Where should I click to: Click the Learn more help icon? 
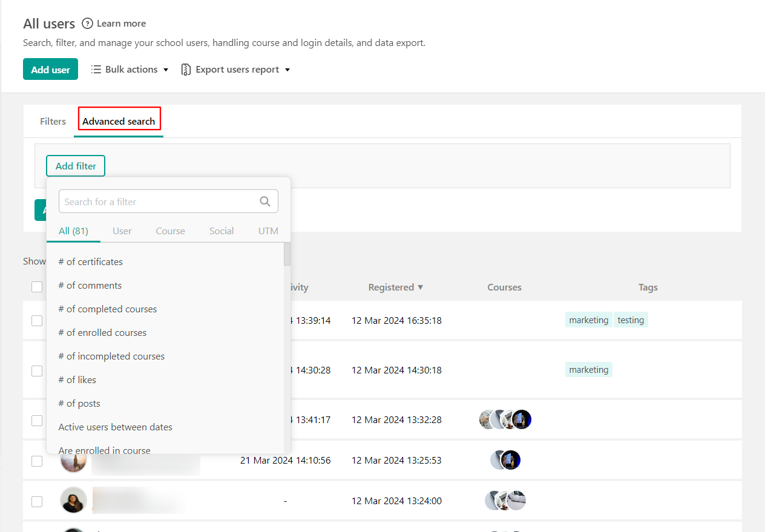(x=87, y=23)
